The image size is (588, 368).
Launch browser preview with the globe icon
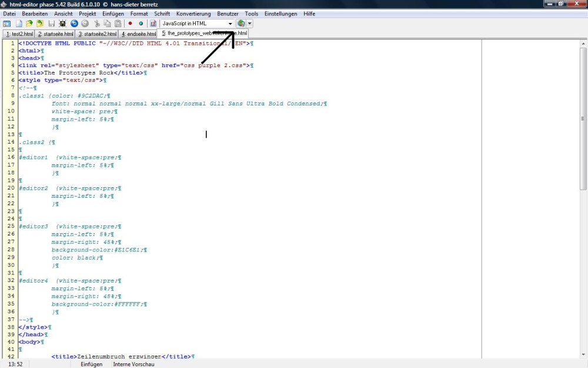coord(240,24)
